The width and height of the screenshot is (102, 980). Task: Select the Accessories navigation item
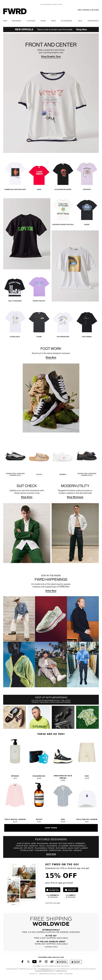click(x=66, y=21)
